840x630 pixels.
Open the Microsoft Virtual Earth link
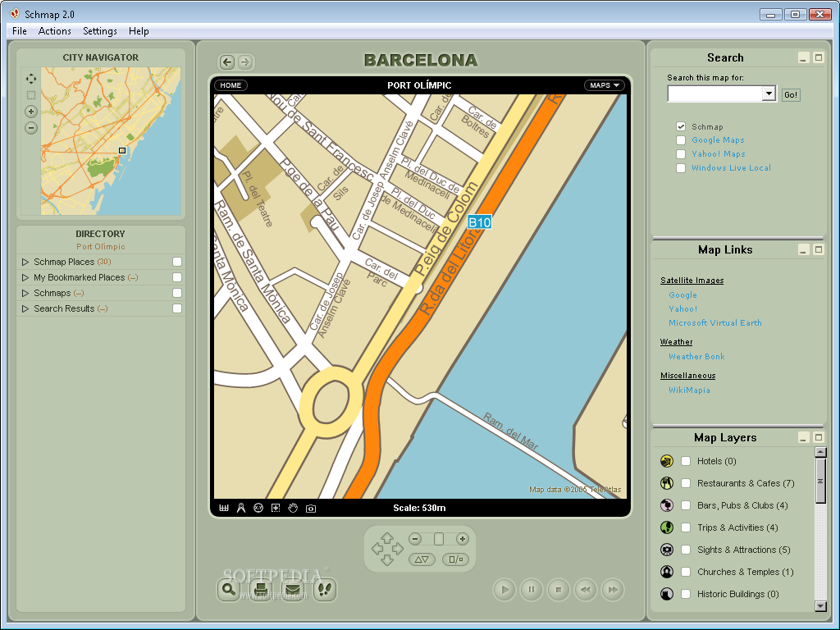click(715, 323)
